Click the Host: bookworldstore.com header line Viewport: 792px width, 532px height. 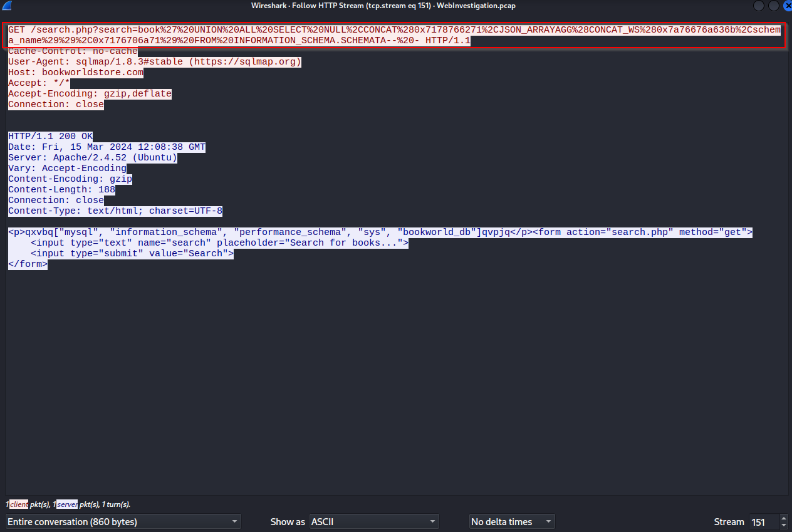[75, 73]
